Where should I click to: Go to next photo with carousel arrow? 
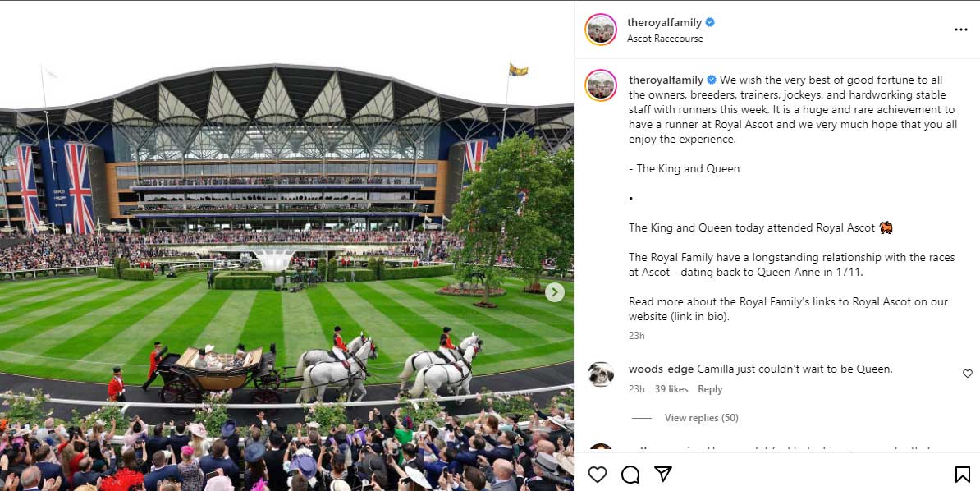tap(555, 292)
